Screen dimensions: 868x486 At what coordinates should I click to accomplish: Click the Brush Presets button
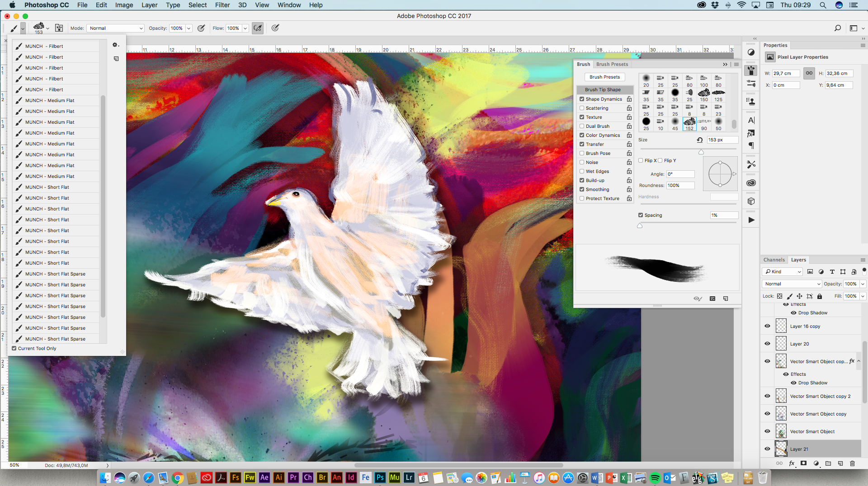604,77
